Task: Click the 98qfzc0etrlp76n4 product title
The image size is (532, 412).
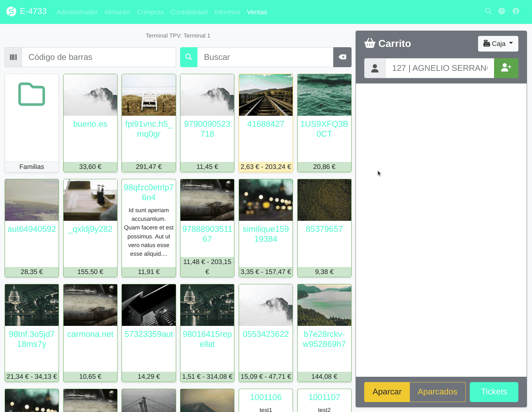Action: click(x=149, y=192)
